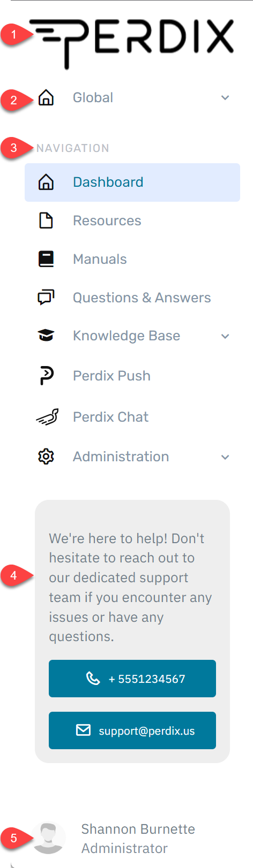Screen dimensions: 253x868
Task: Call support phone number button
Action: 132,679
